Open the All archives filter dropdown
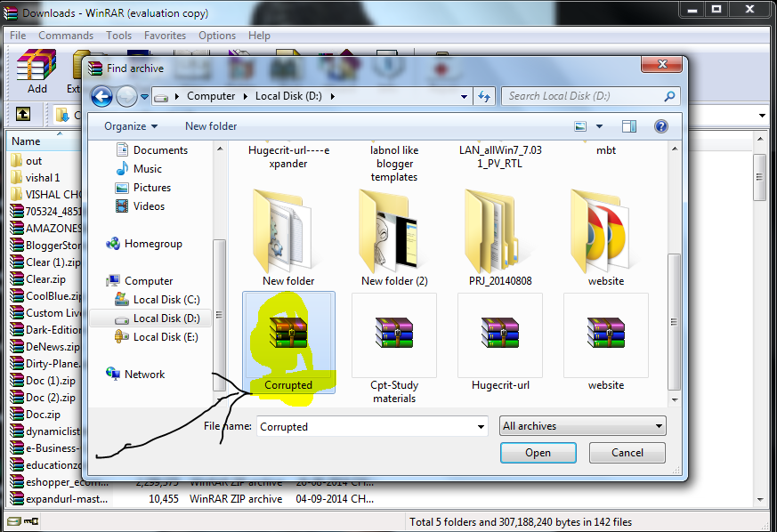This screenshot has height=532, width=777. pos(582,425)
